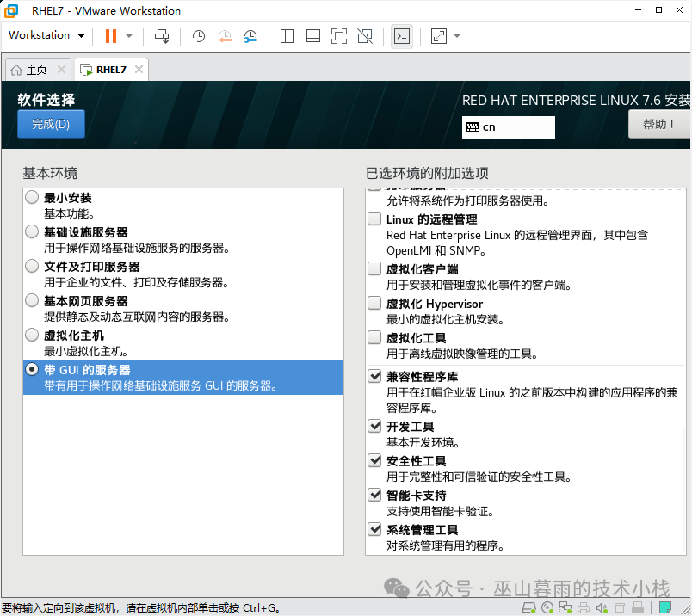Viewport: 692px width, 616px height.
Task: Click the CD/DVD device status icon
Action: coord(548,607)
